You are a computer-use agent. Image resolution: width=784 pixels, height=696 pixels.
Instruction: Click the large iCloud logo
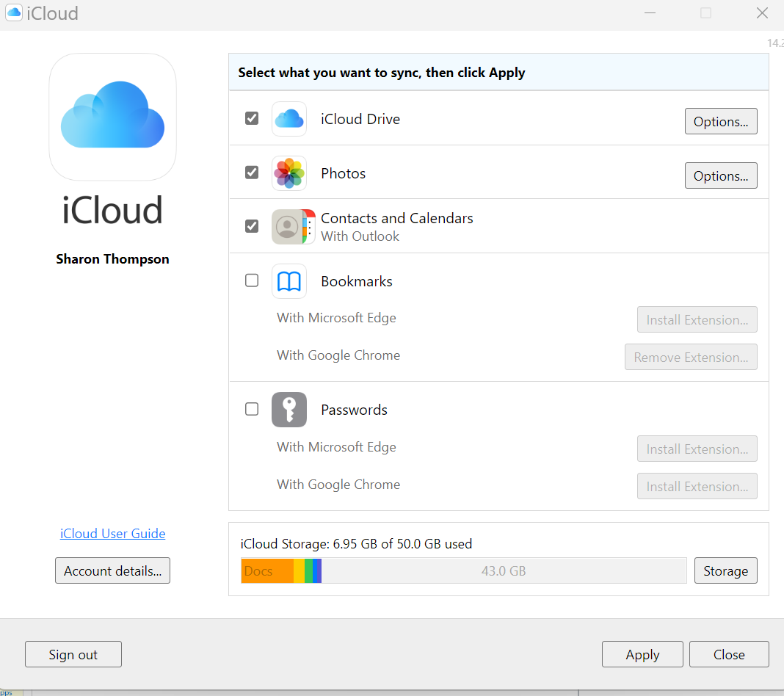[x=112, y=117]
